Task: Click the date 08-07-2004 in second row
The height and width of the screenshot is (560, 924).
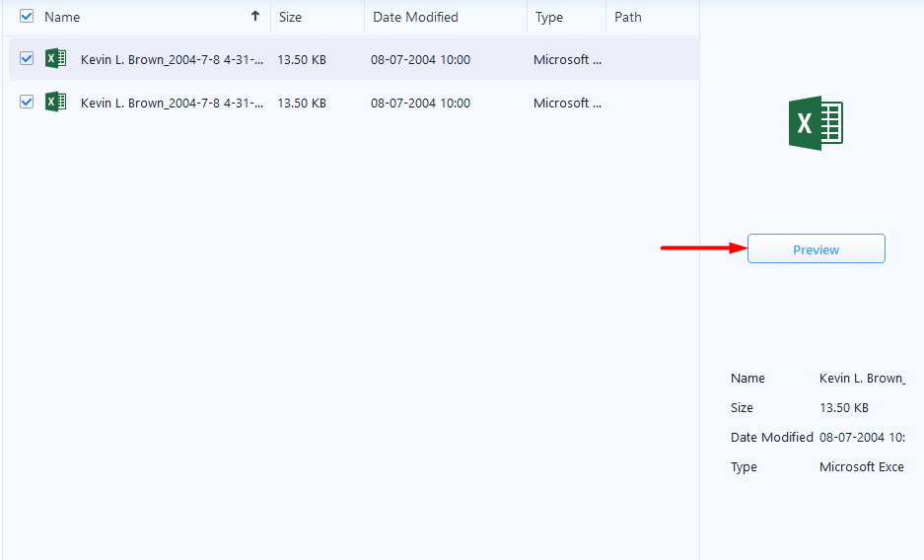Action: click(420, 103)
